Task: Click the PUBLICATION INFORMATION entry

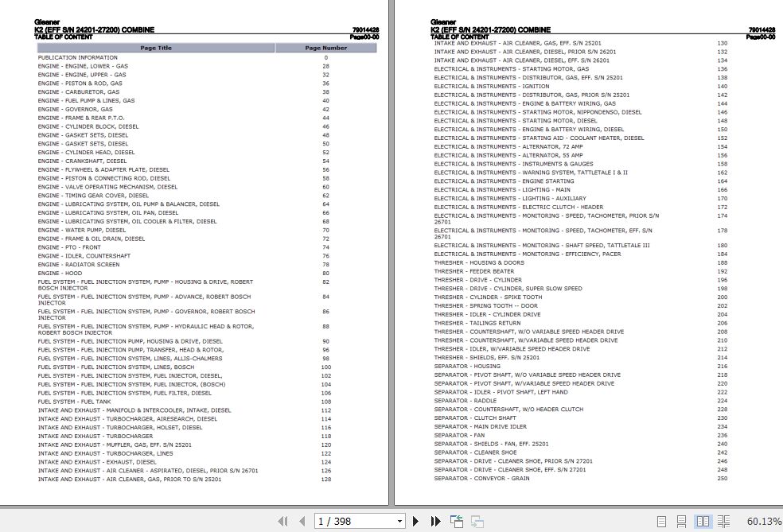Action: tap(78, 57)
